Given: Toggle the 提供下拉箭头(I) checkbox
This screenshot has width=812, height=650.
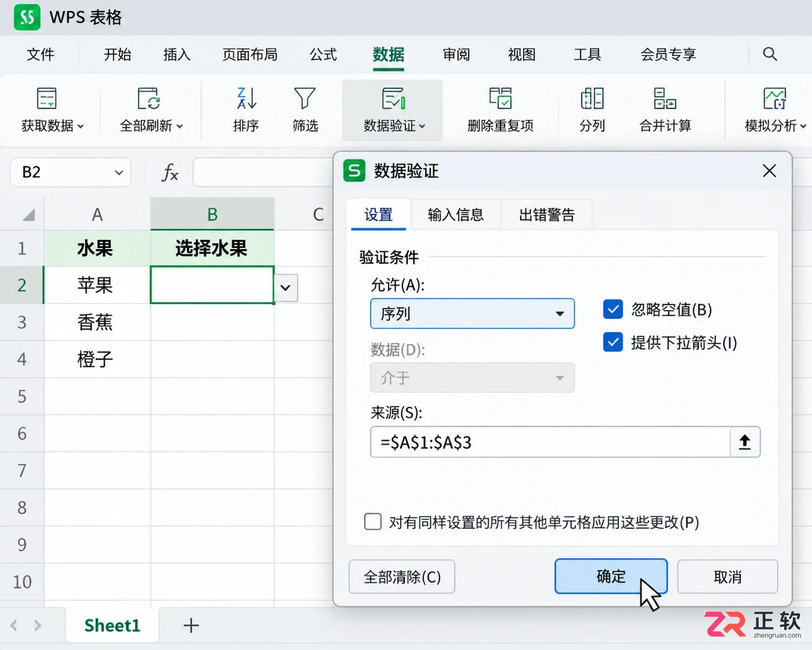Looking at the screenshot, I should tap(613, 342).
